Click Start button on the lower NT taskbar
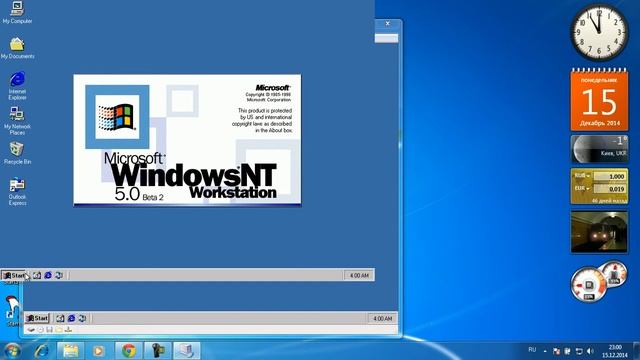This screenshot has width=640, height=360. tap(37, 318)
